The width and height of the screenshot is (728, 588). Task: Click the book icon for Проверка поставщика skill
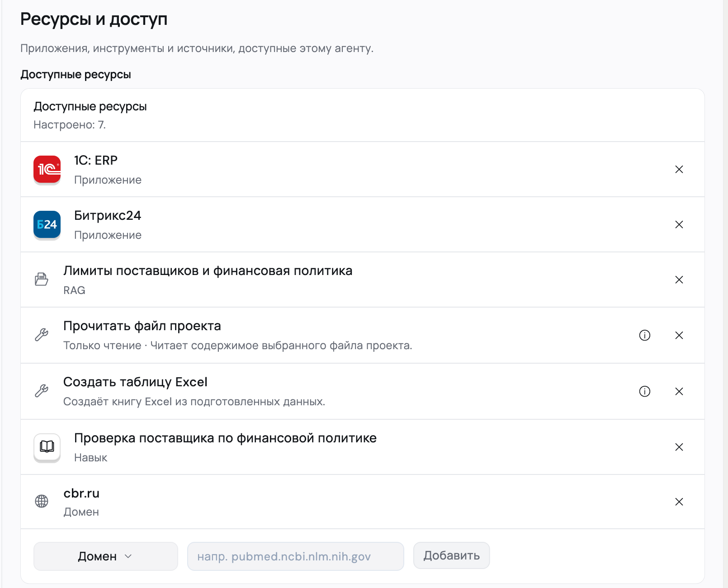pos(47,447)
